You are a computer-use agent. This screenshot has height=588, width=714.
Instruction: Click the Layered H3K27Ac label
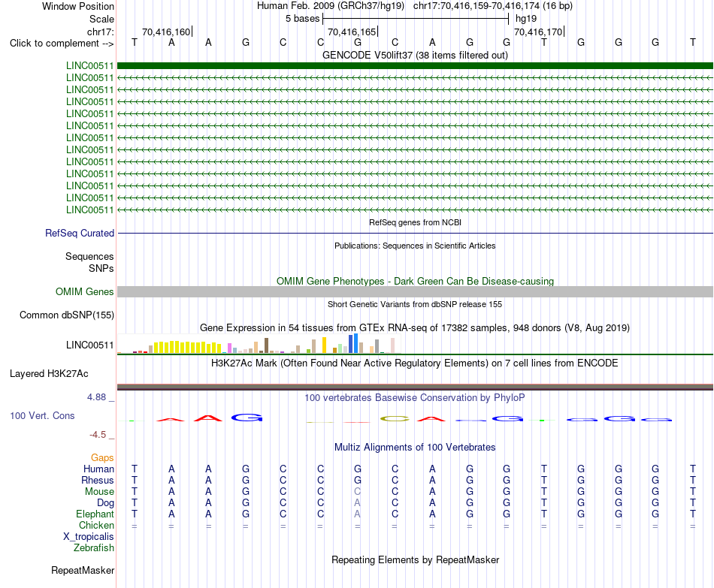(49, 374)
